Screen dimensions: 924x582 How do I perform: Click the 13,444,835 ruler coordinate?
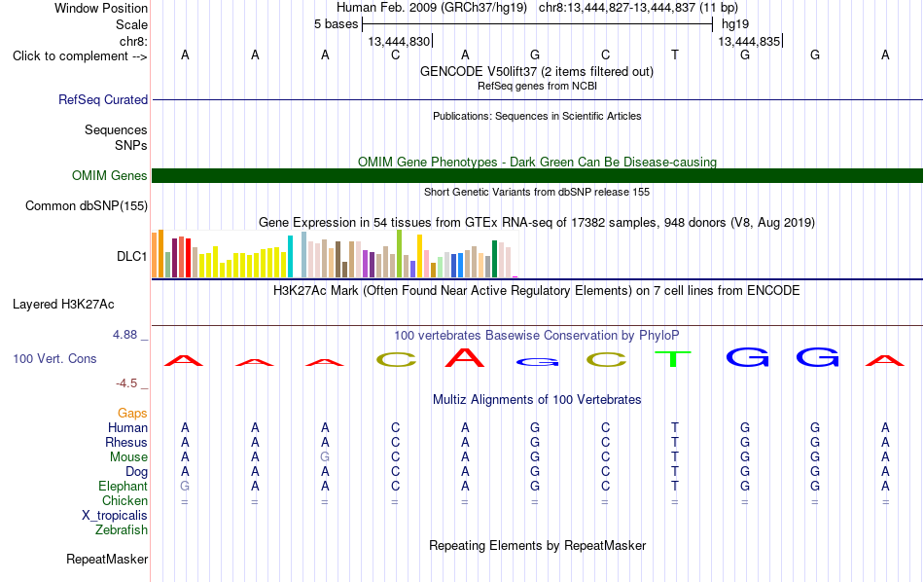point(749,41)
